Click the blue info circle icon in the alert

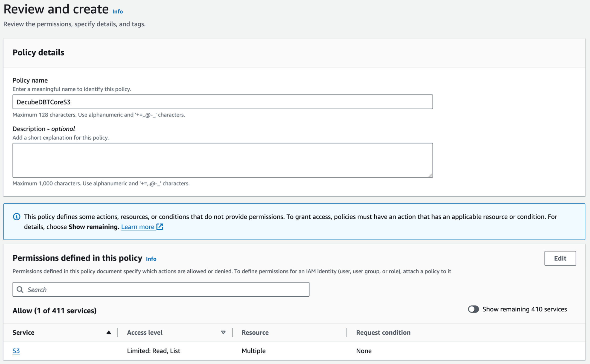(x=16, y=217)
